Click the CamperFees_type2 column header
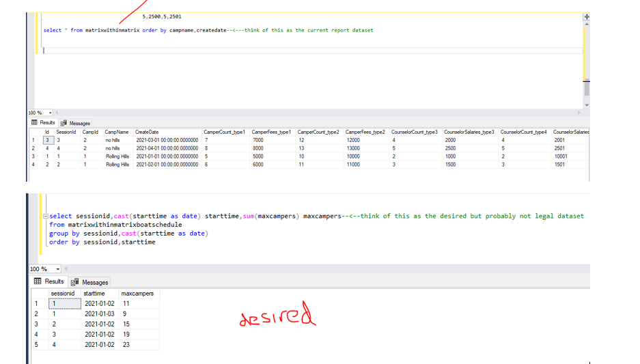This screenshot has height=364, width=640. point(365,132)
